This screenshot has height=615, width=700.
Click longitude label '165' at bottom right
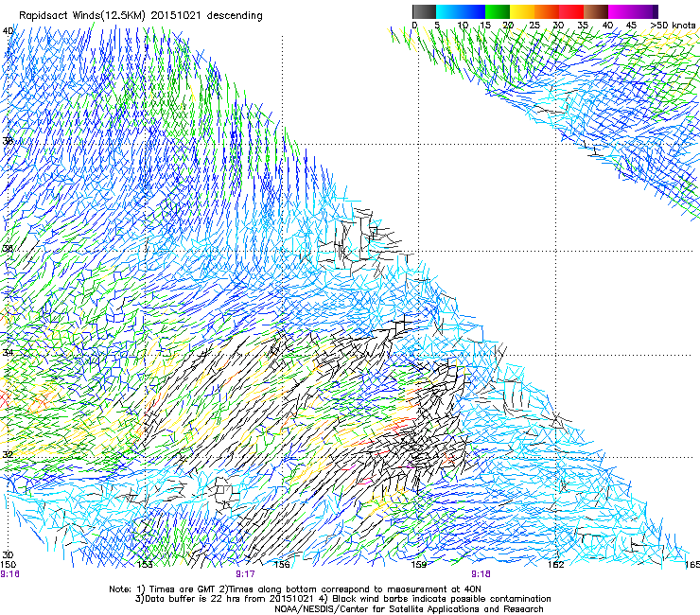tap(692, 565)
